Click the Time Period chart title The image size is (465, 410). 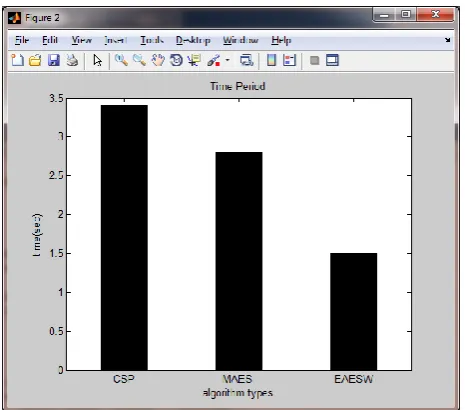[x=238, y=86]
